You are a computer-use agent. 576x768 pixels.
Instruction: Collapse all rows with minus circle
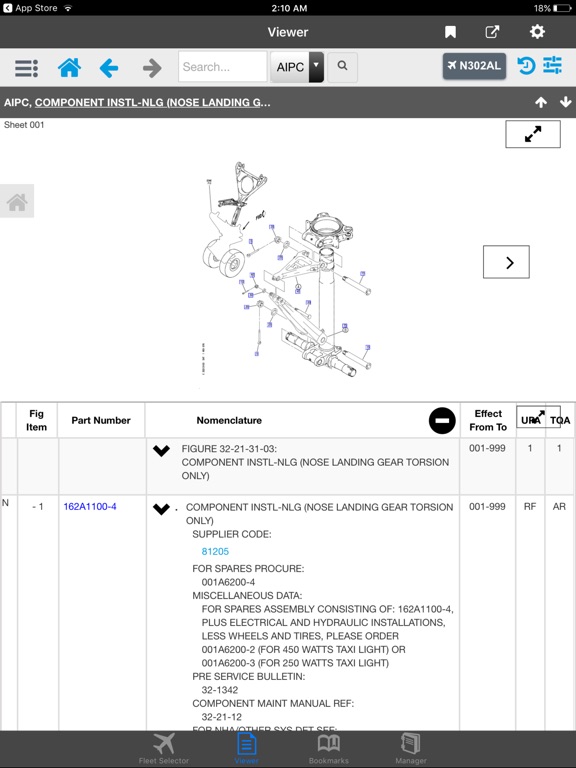tap(442, 420)
